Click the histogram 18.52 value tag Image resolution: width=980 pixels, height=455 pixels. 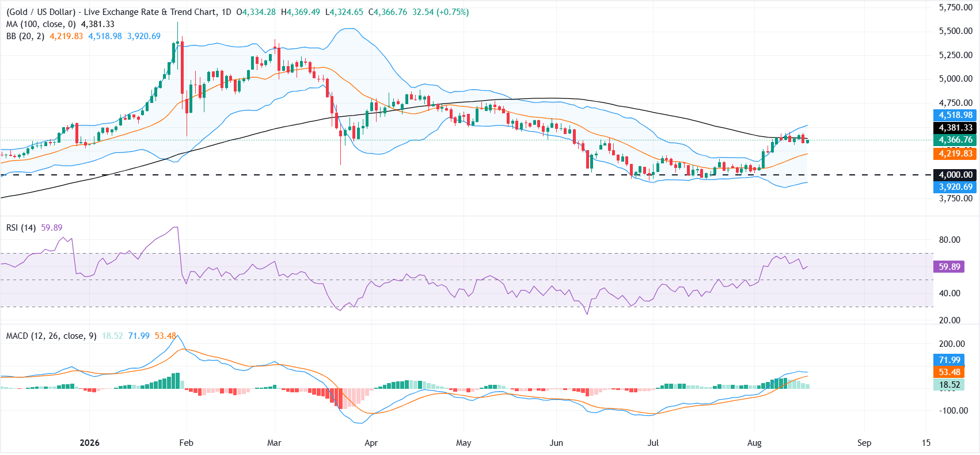tap(949, 385)
